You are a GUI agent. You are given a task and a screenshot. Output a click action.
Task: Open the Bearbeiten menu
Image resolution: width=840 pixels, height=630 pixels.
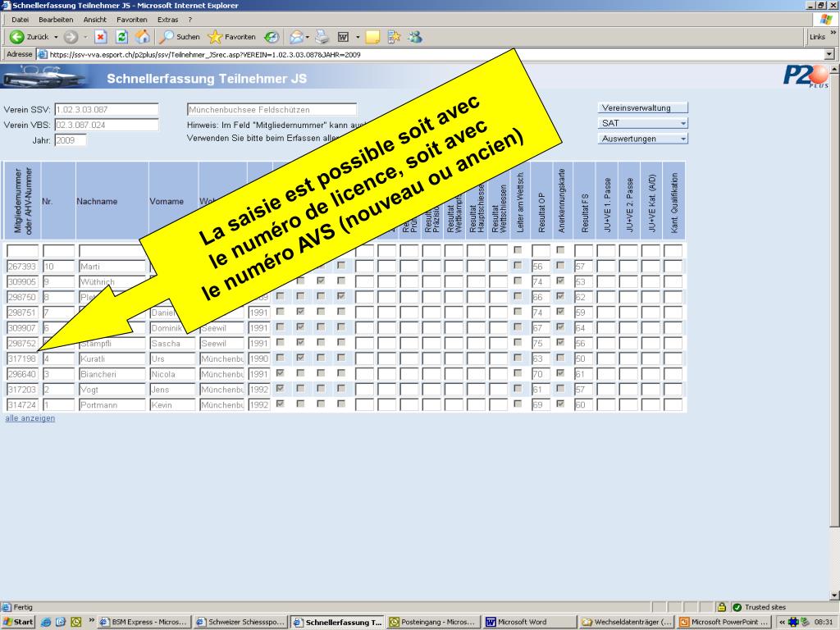pos(56,20)
